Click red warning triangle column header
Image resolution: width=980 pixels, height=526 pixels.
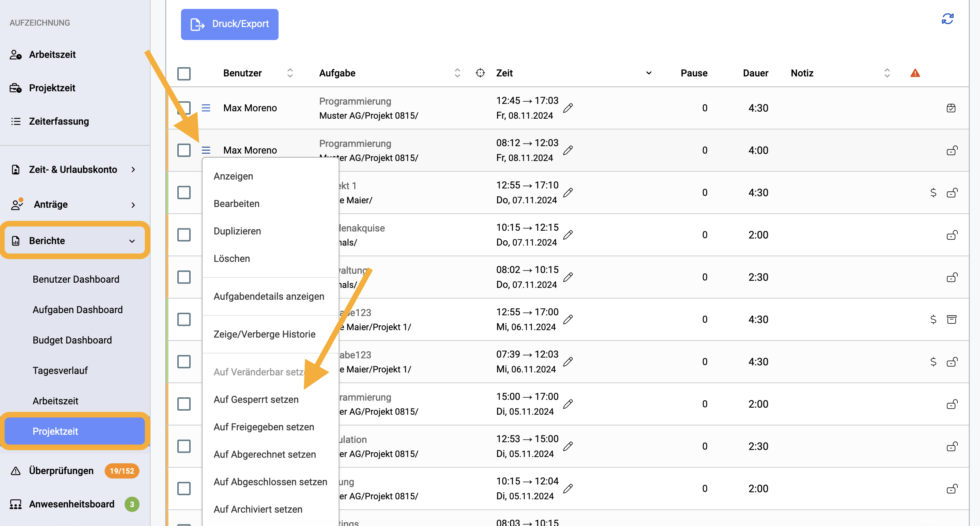(915, 73)
